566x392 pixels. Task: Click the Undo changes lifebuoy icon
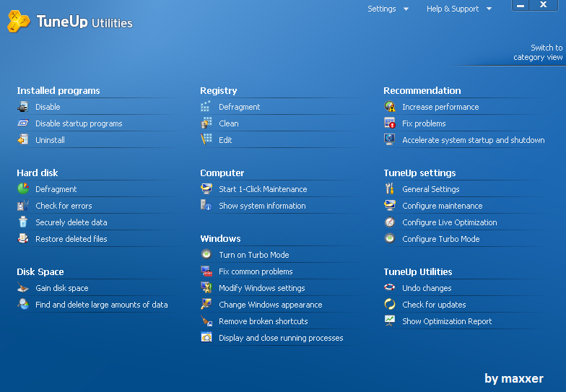tap(390, 287)
